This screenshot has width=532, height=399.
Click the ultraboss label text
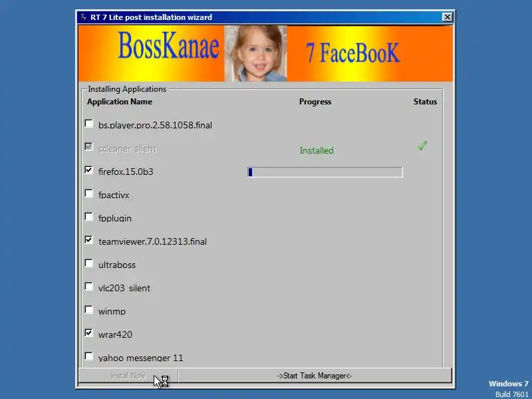pos(117,265)
